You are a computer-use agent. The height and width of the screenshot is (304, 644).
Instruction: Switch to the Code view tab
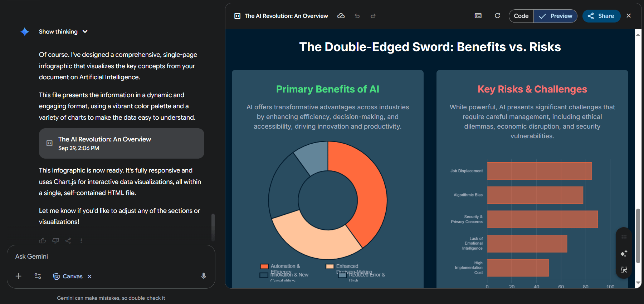click(x=521, y=16)
